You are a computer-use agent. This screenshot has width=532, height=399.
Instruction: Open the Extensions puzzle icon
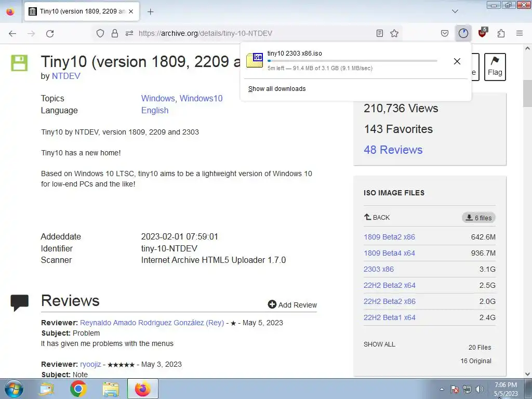501,33
